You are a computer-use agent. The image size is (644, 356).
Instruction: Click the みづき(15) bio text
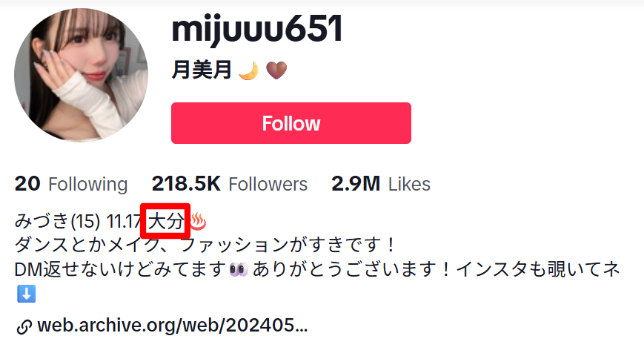coord(58,221)
